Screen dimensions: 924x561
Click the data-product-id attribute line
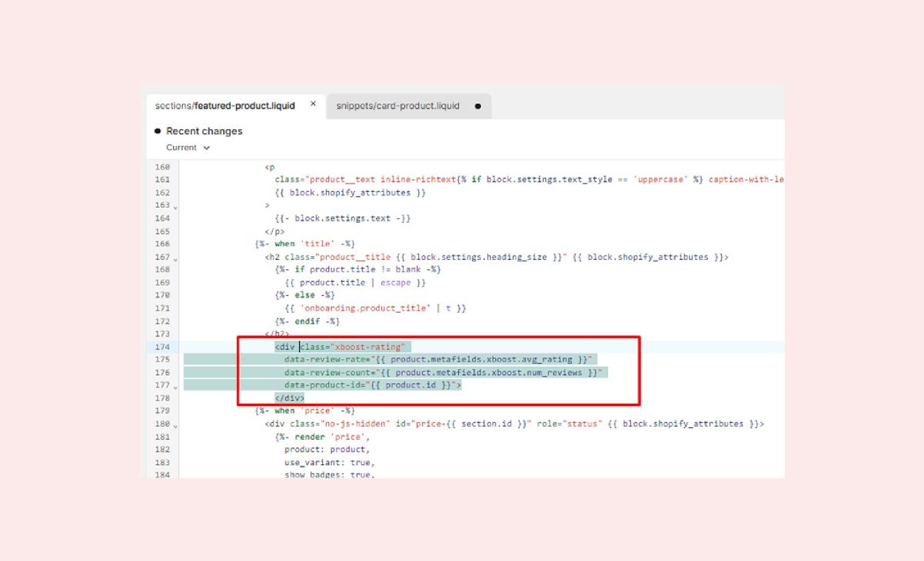[x=372, y=385]
